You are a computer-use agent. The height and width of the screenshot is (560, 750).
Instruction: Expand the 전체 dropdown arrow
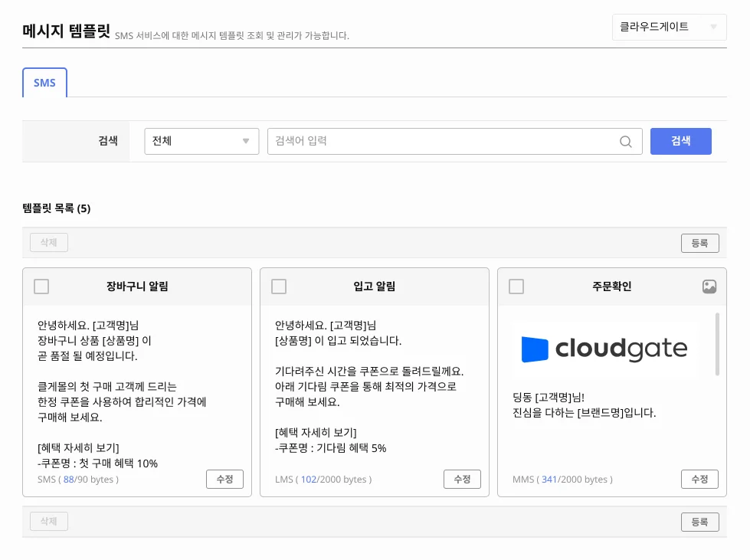coord(246,141)
